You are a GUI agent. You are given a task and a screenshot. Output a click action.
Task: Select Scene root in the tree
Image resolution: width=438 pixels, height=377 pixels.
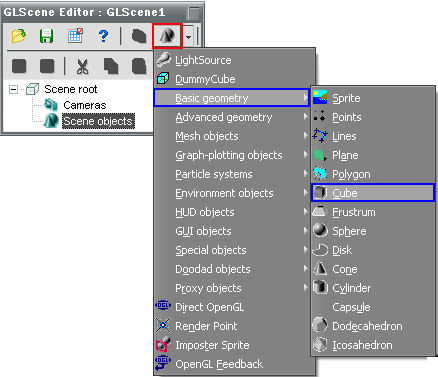pyautogui.click(x=71, y=89)
